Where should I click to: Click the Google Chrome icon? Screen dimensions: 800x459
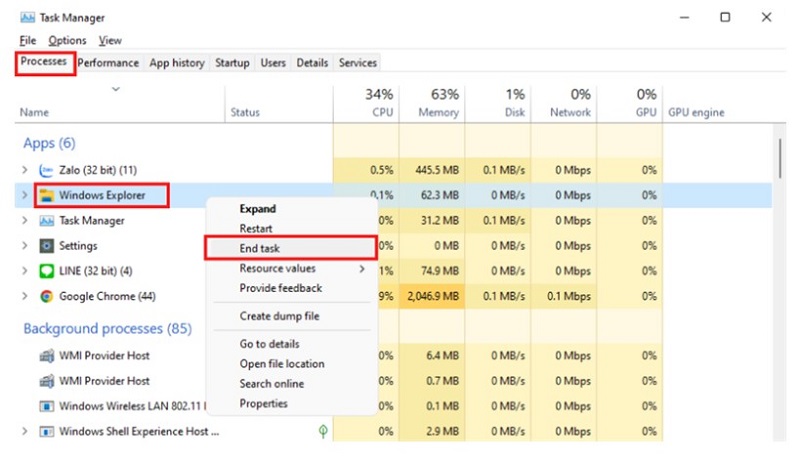point(46,296)
